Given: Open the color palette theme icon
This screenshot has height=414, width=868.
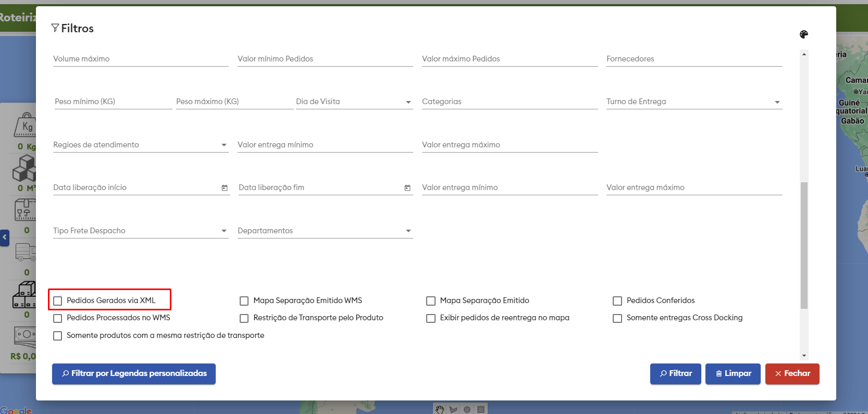Looking at the screenshot, I should coord(804,34).
